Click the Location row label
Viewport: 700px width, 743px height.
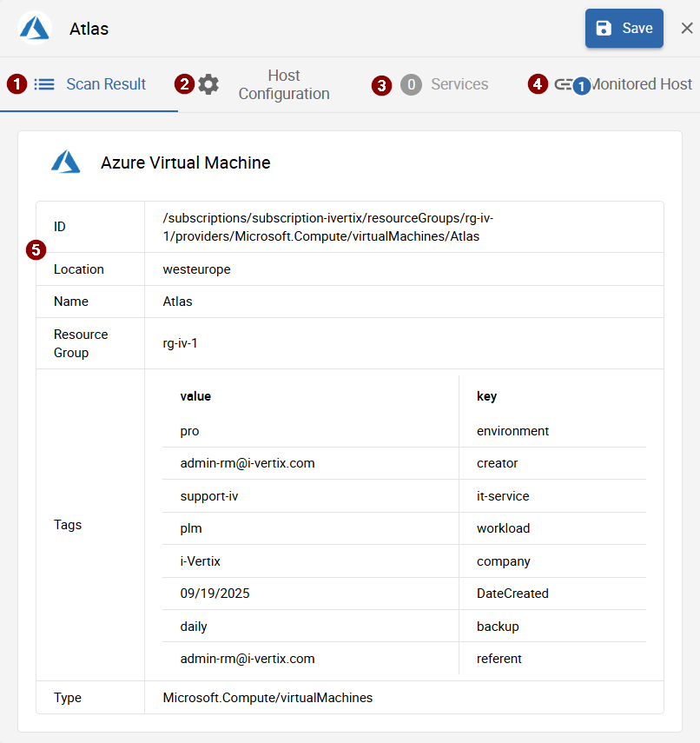pyautogui.click(x=79, y=269)
